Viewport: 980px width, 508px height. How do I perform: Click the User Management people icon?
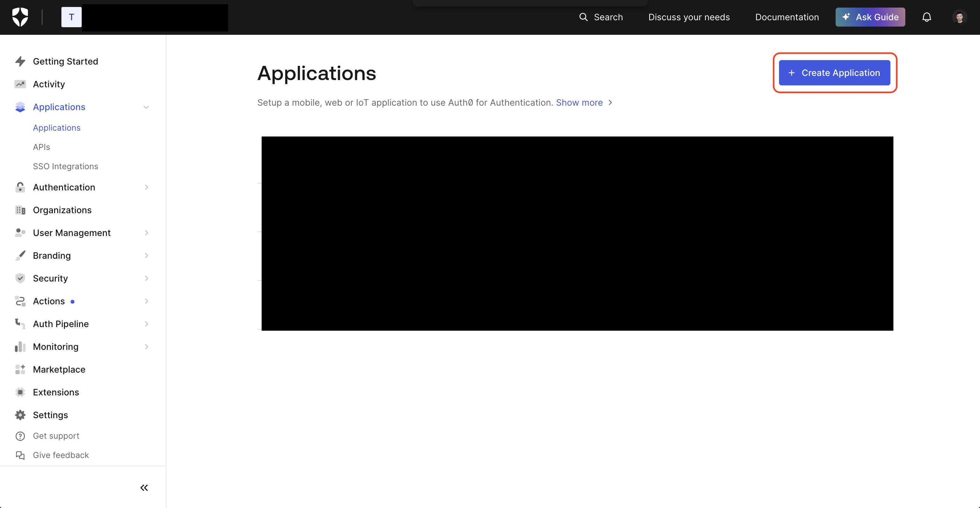pyautogui.click(x=20, y=233)
